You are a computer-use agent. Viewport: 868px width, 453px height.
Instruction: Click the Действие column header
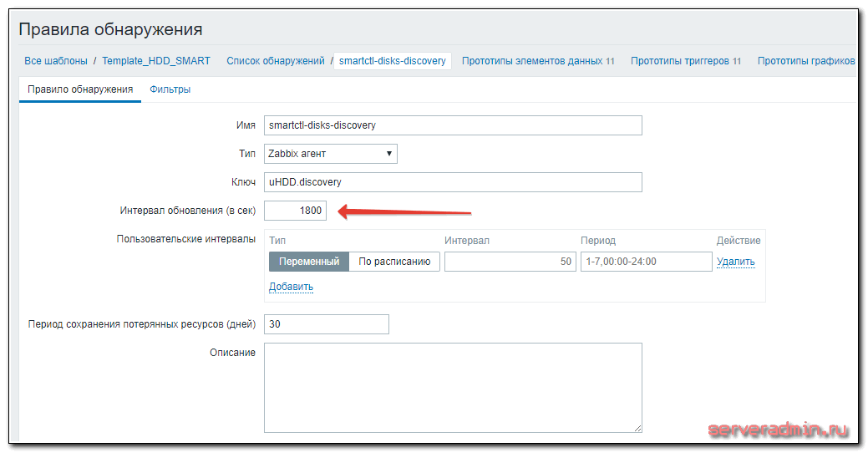coord(739,241)
